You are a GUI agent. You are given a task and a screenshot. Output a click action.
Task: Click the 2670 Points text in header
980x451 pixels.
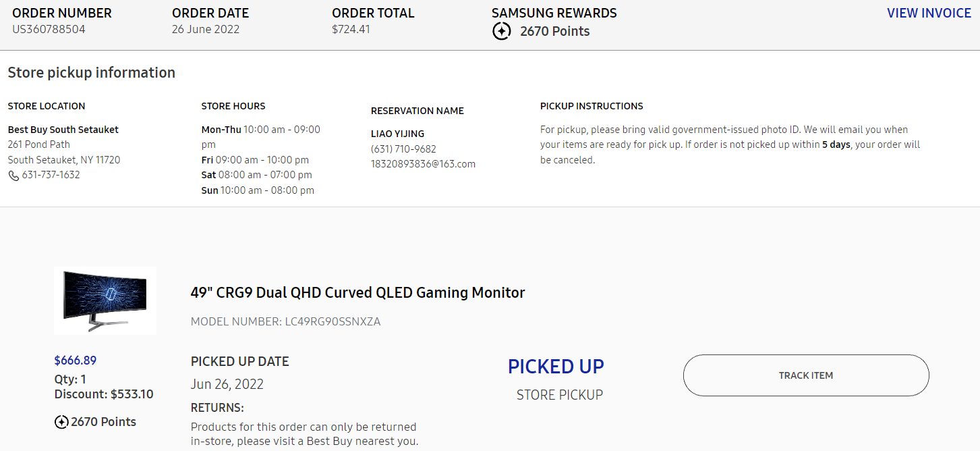point(554,31)
